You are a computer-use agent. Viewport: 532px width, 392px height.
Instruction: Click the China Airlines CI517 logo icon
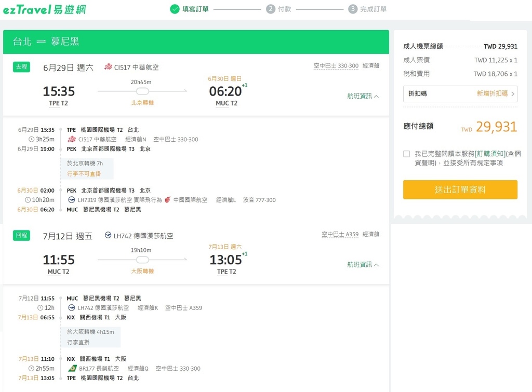click(109, 67)
